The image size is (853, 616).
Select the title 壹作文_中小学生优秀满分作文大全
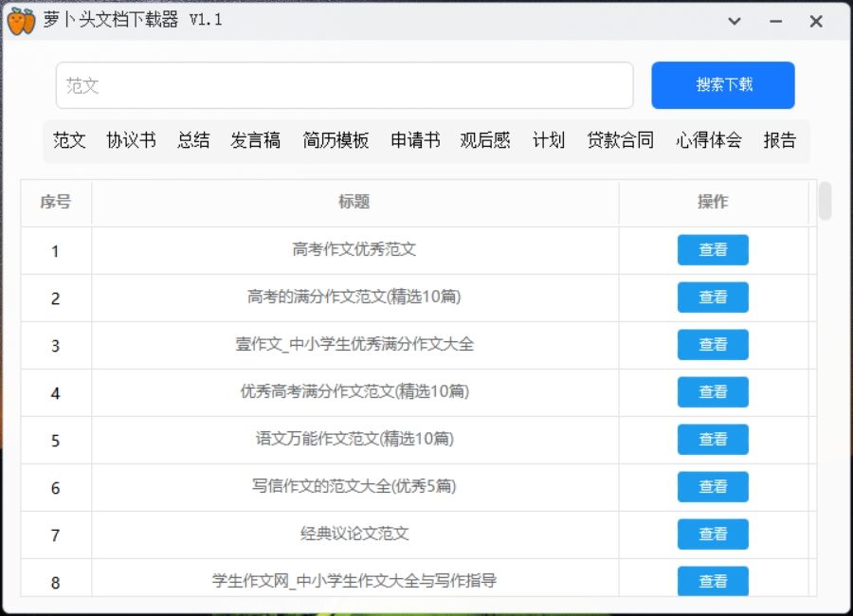point(354,344)
